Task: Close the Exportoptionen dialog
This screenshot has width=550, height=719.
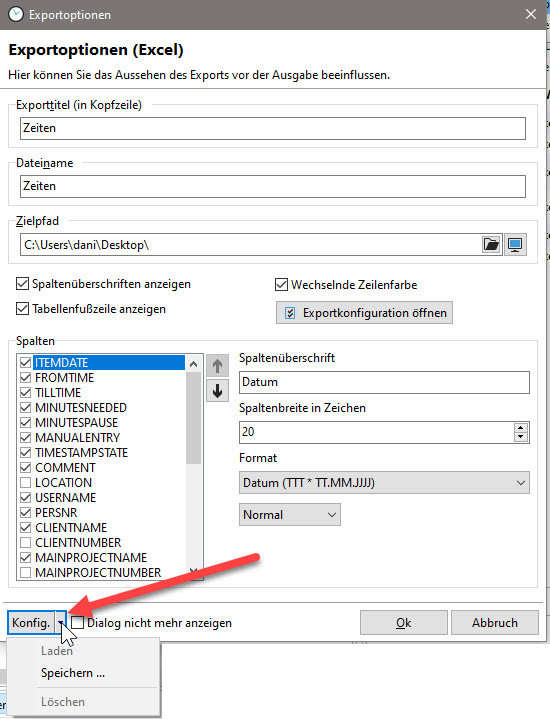Action: [531, 15]
